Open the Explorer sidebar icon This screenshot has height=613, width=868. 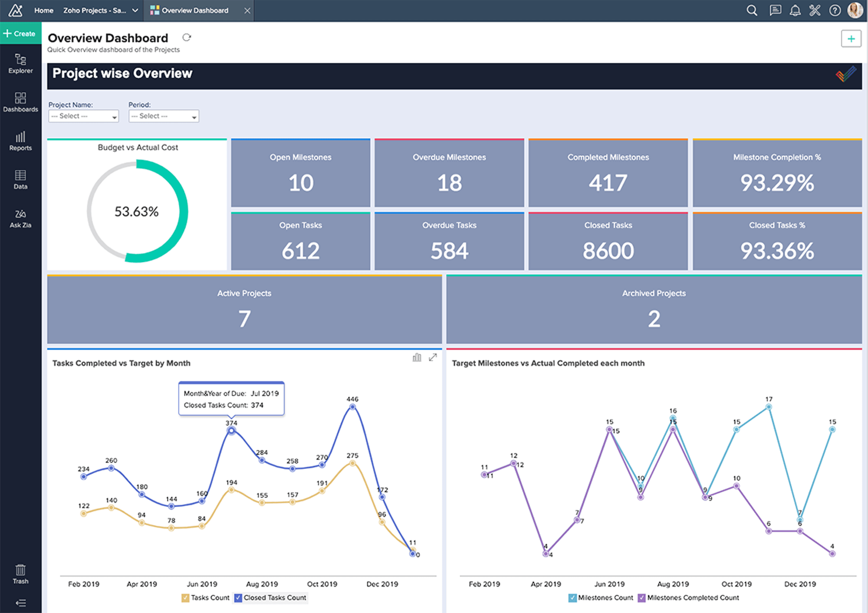pyautogui.click(x=20, y=63)
